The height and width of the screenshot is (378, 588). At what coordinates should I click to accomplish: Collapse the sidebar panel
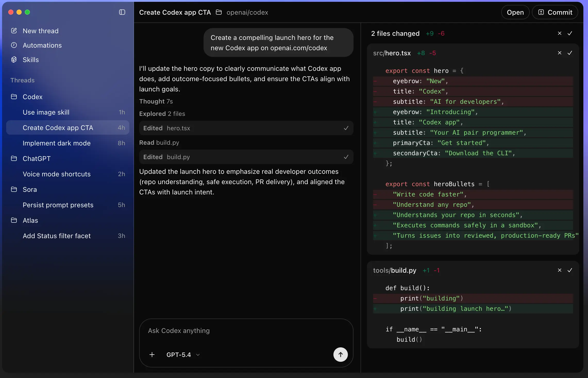click(x=122, y=12)
